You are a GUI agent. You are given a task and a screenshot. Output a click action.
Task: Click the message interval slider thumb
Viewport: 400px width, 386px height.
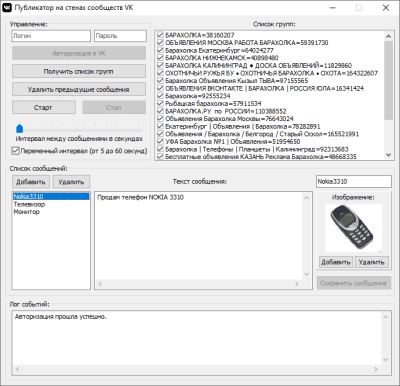tap(20, 128)
